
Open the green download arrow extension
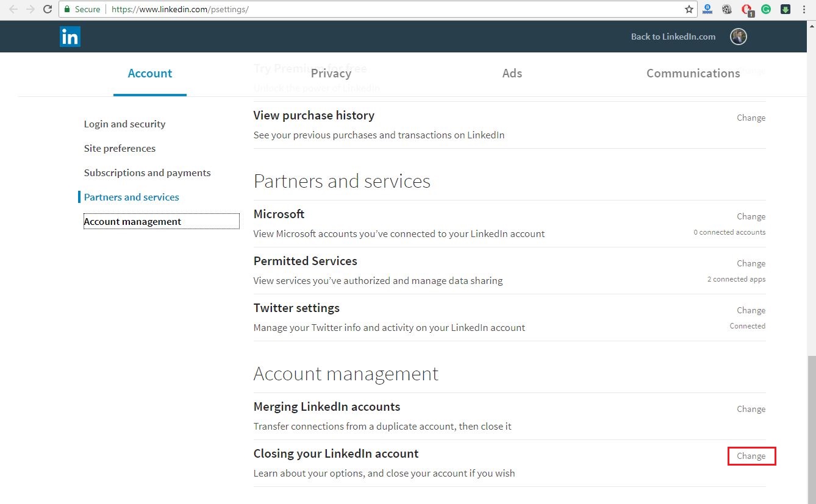pos(786,10)
